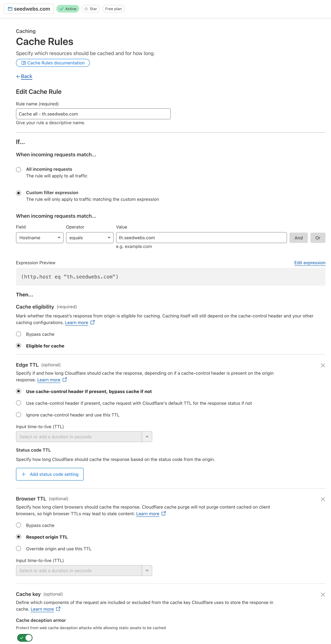Select the Ignore cache-control header radio button

click(x=19, y=415)
